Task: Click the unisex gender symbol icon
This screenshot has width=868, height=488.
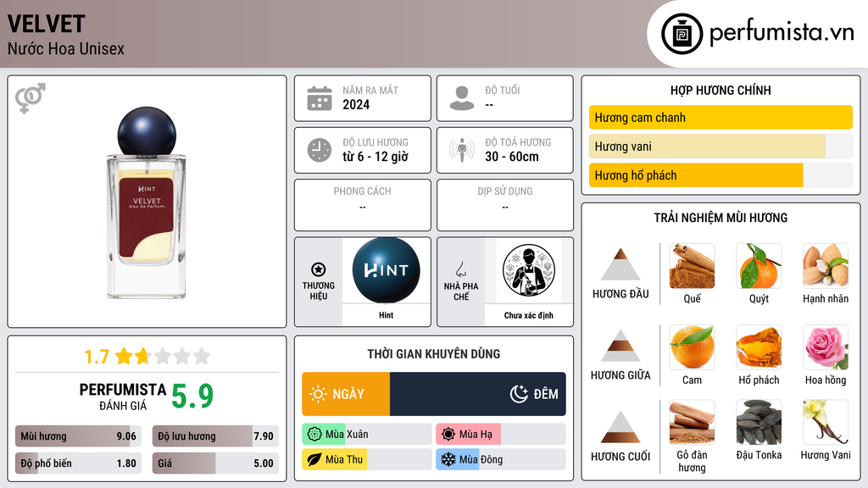Action: tap(30, 98)
